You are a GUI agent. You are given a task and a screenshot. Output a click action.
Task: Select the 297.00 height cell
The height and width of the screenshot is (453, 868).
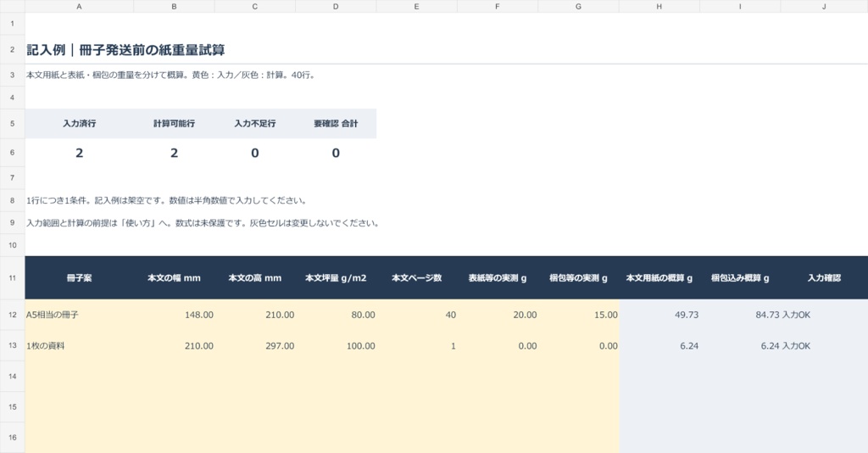pyautogui.click(x=254, y=345)
